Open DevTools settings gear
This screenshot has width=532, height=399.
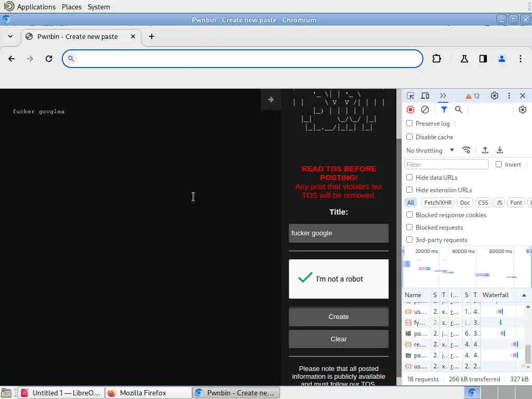pos(495,96)
